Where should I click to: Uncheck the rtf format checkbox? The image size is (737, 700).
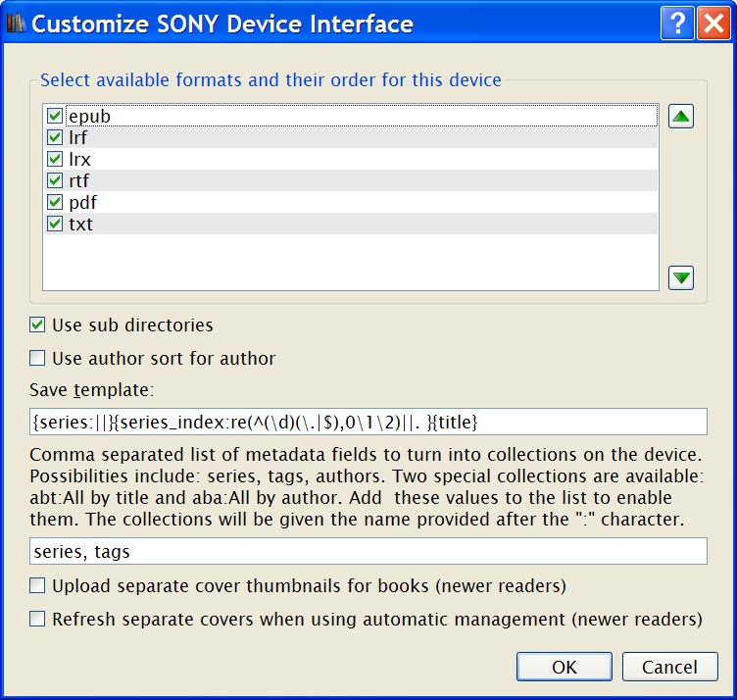55,180
